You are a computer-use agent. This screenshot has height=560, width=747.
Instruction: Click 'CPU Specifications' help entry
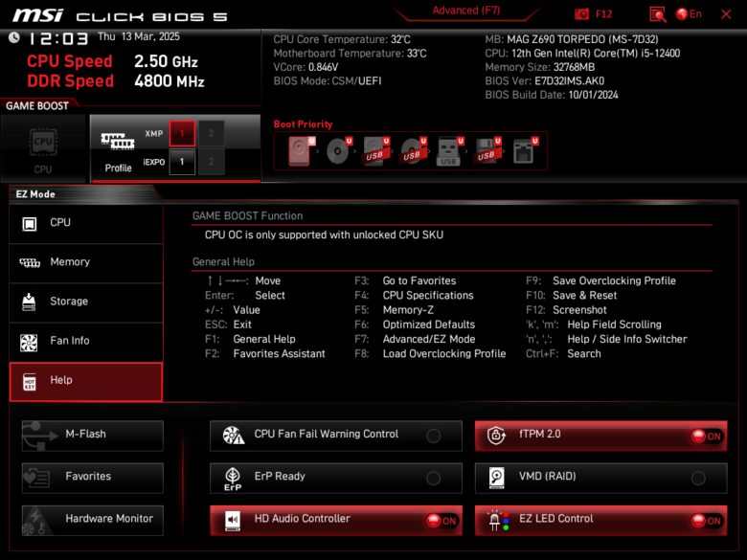pos(428,295)
